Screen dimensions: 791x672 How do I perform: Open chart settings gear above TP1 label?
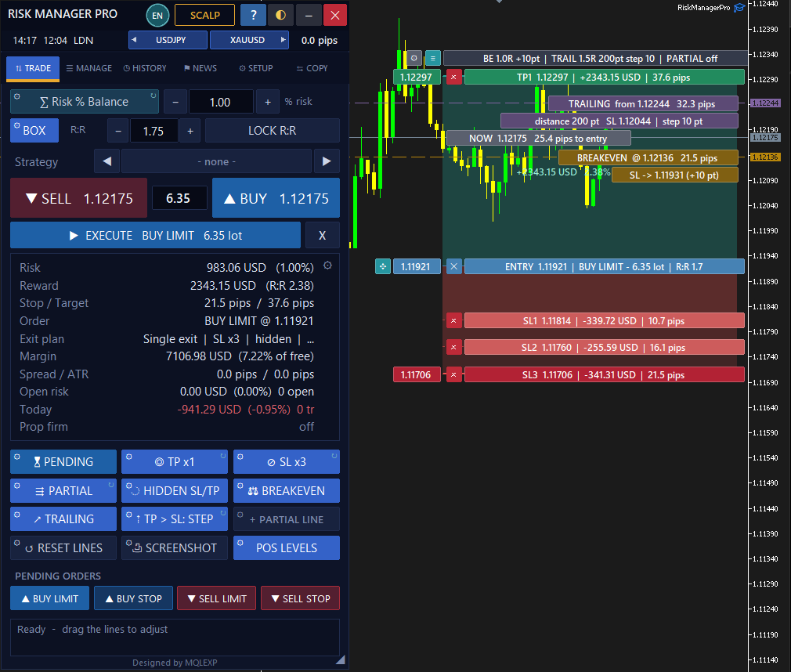(x=414, y=58)
